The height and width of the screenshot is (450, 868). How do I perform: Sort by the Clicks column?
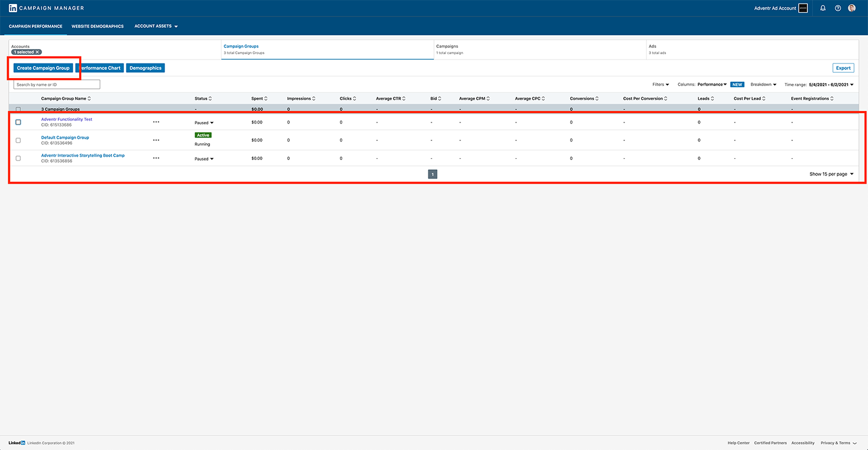[x=348, y=99]
